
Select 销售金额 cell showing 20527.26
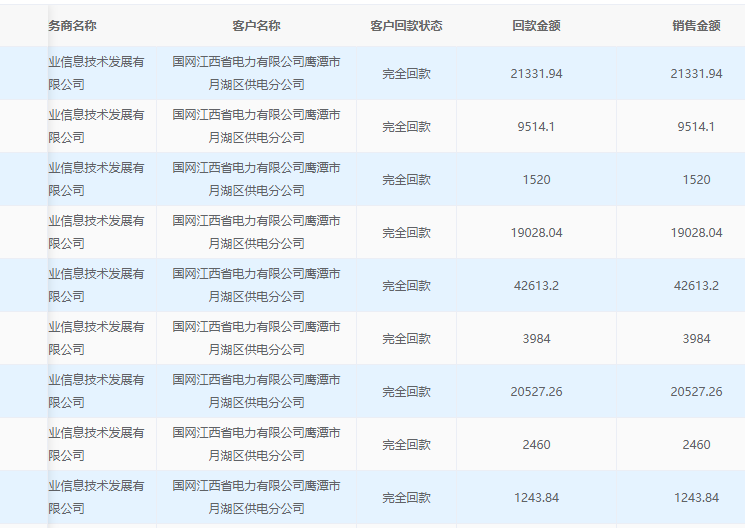[x=697, y=392]
